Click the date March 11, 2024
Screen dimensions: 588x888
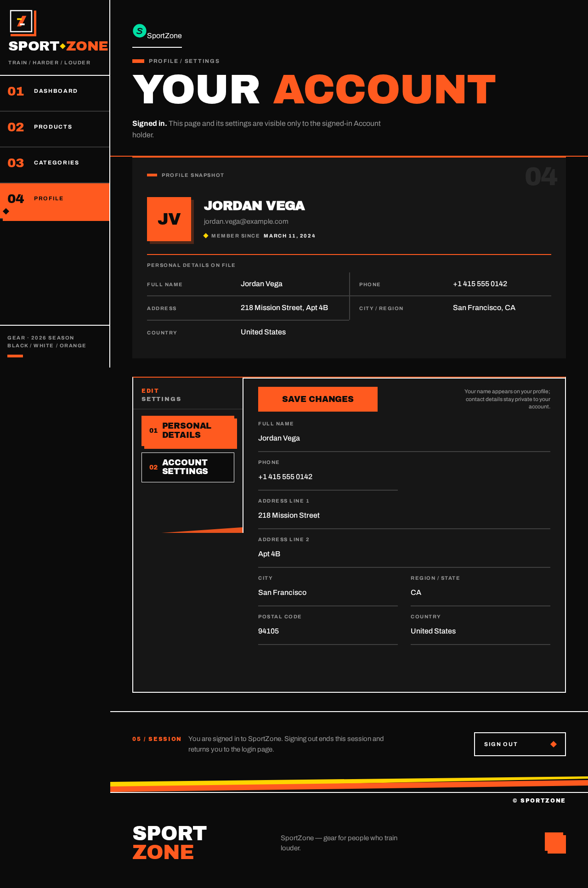click(x=289, y=236)
